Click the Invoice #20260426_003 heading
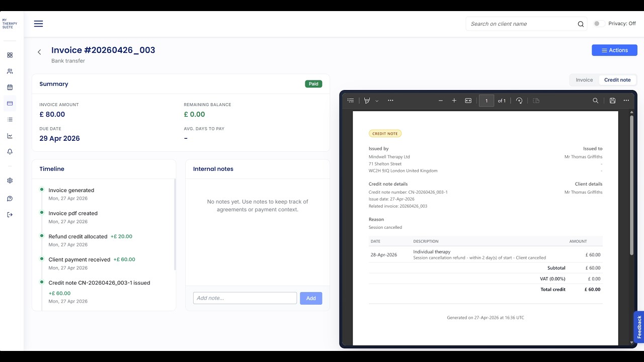This screenshot has width=644, height=362. click(103, 50)
